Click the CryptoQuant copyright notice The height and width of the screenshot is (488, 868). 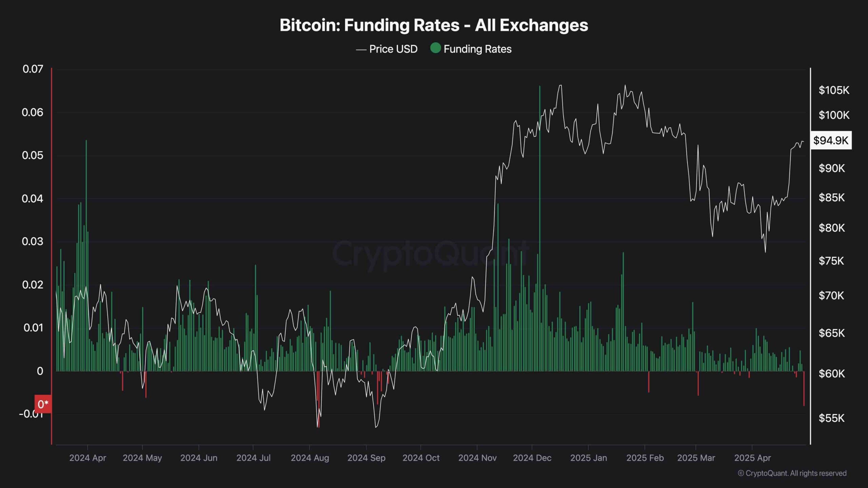point(792,473)
